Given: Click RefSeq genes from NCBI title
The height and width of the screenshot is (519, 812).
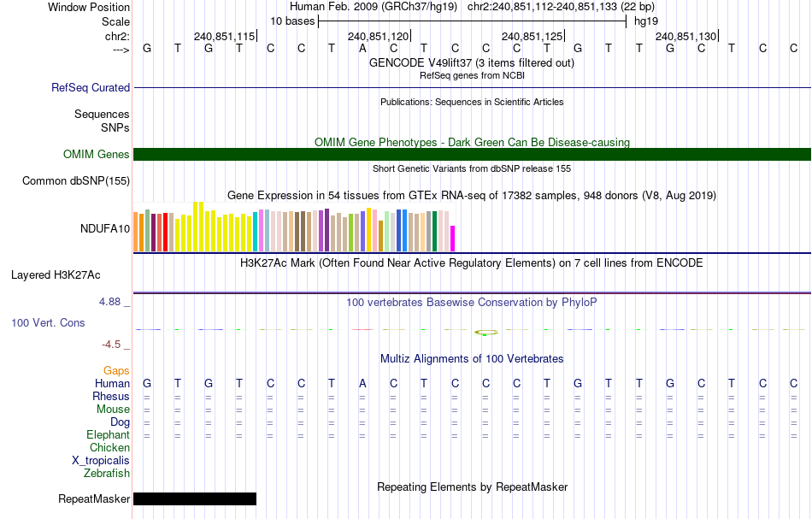Looking at the screenshot, I should coord(472,75).
